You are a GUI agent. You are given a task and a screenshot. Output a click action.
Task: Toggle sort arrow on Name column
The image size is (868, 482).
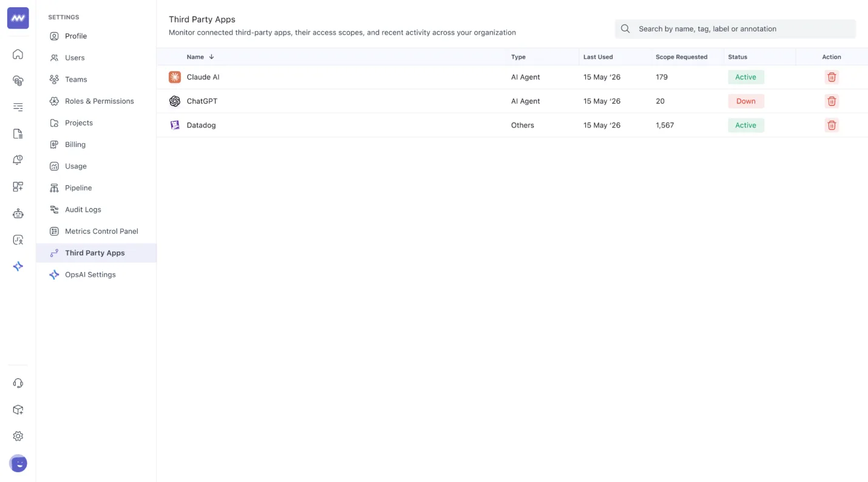(211, 57)
